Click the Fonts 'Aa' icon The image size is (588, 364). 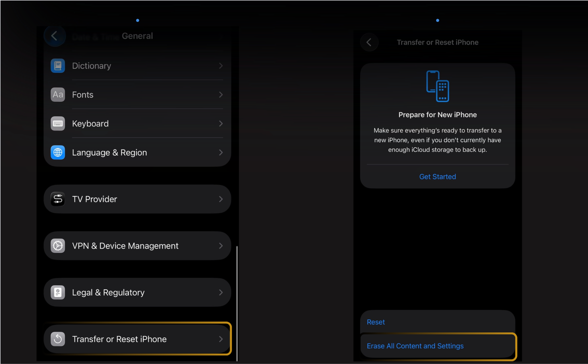(57, 95)
